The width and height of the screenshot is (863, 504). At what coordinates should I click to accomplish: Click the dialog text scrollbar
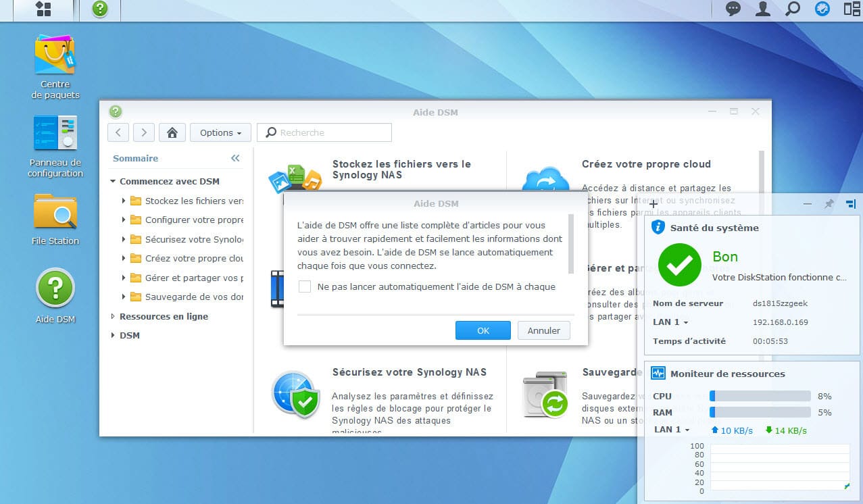572,243
